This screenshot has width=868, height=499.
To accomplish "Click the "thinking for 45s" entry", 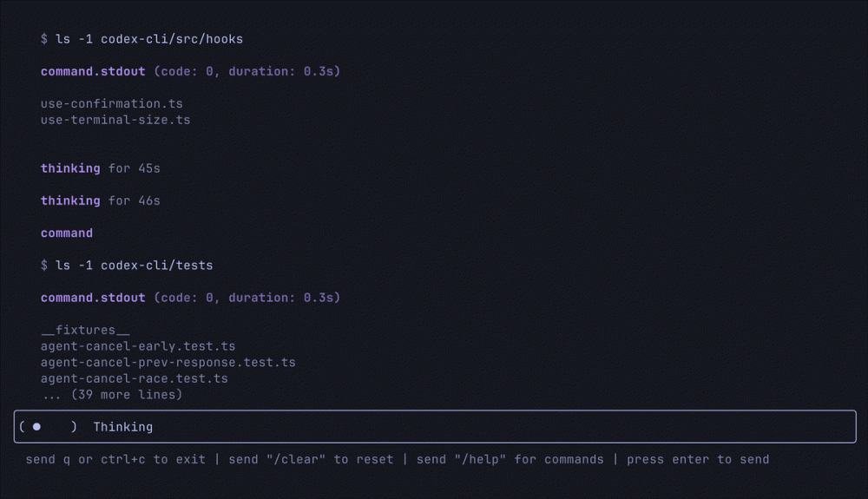I will tap(100, 168).
